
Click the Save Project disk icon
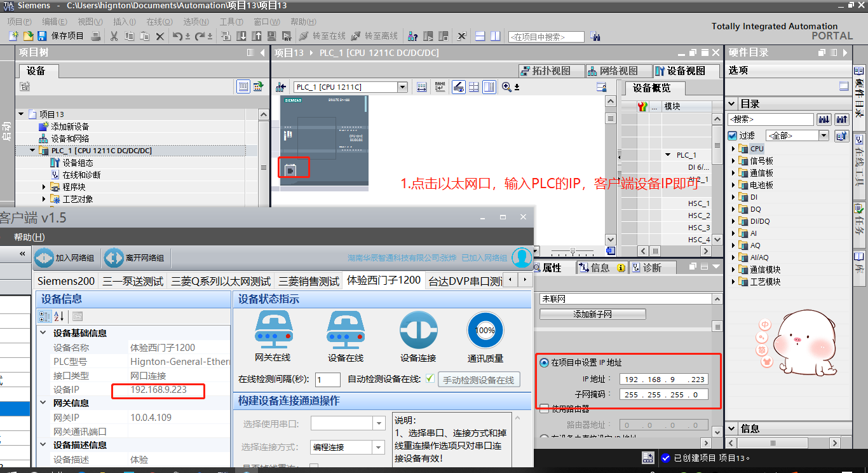point(42,36)
